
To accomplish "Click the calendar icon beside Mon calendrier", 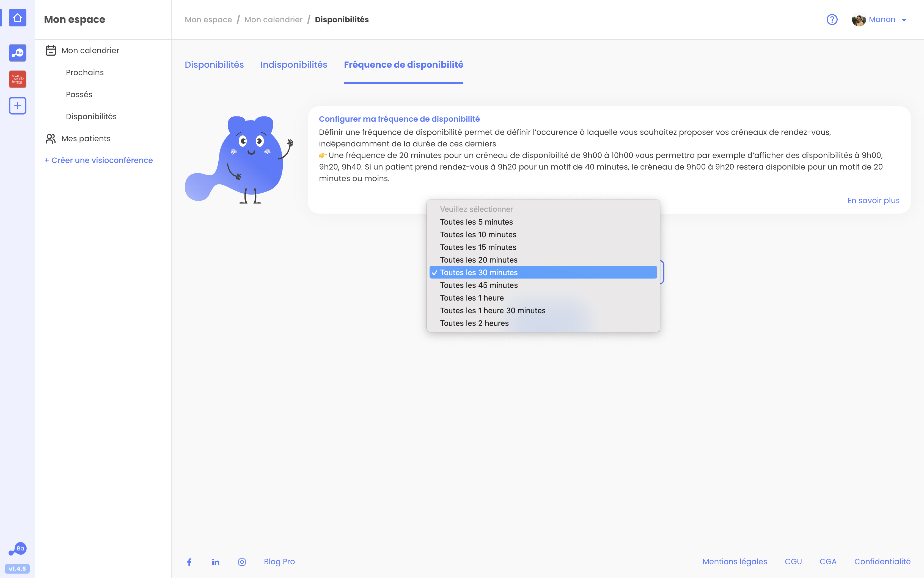I will (x=51, y=50).
